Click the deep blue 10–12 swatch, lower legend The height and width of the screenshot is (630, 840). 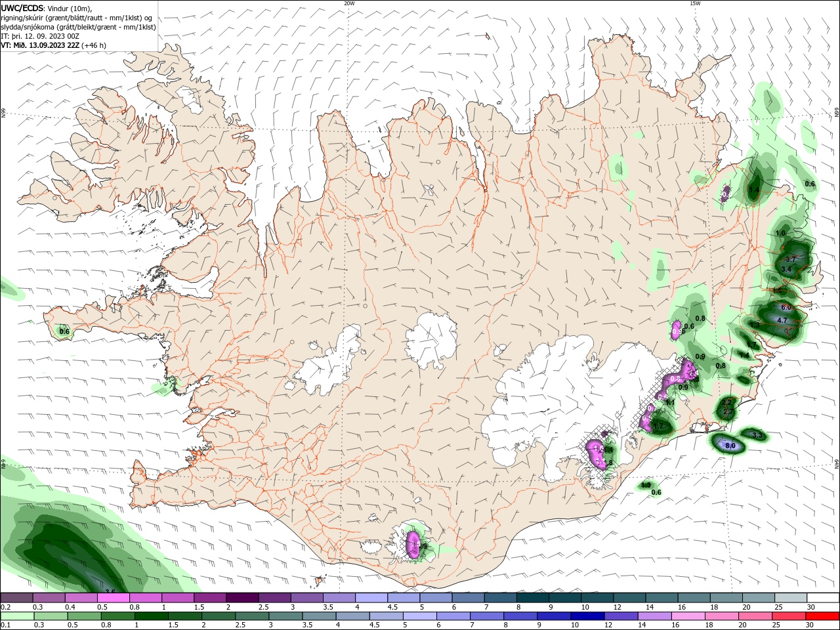coord(587,616)
